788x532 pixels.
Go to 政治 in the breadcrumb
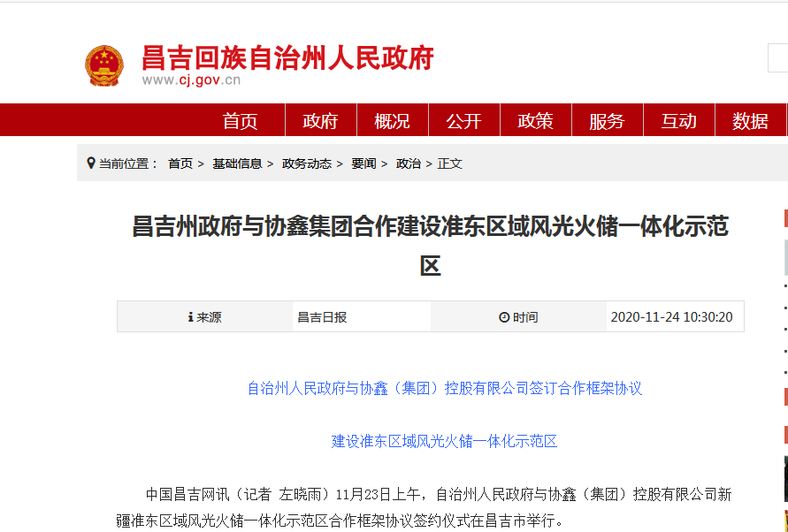point(408,163)
